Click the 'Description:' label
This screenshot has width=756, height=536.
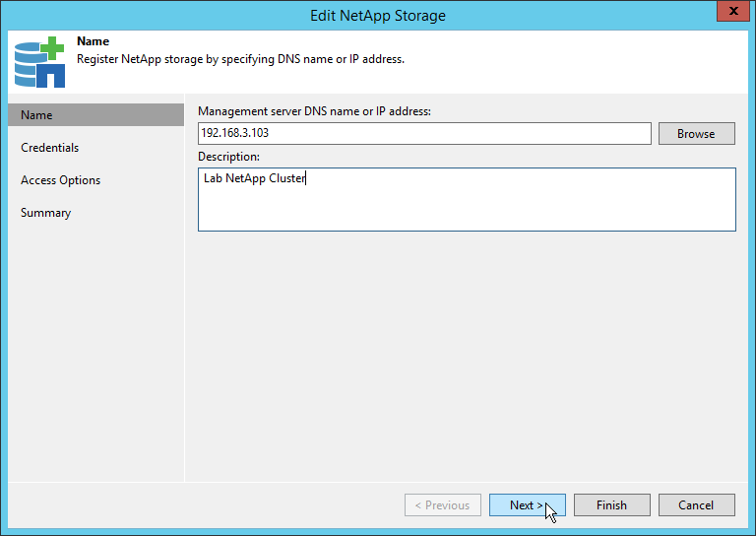(228, 157)
